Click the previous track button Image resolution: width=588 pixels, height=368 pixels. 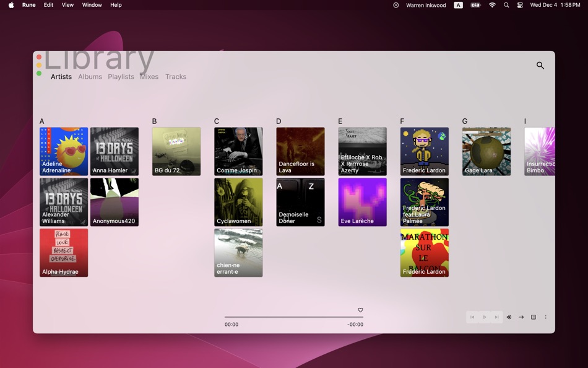(x=472, y=317)
